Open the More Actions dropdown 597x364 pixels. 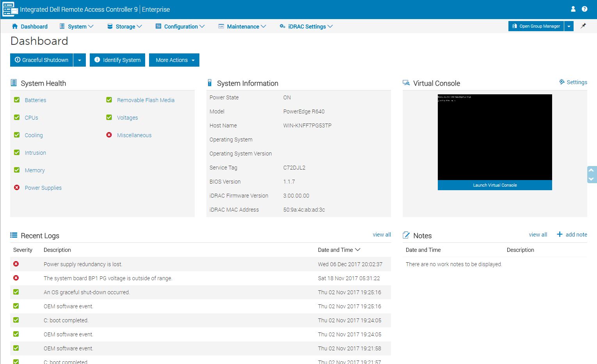pos(174,60)
